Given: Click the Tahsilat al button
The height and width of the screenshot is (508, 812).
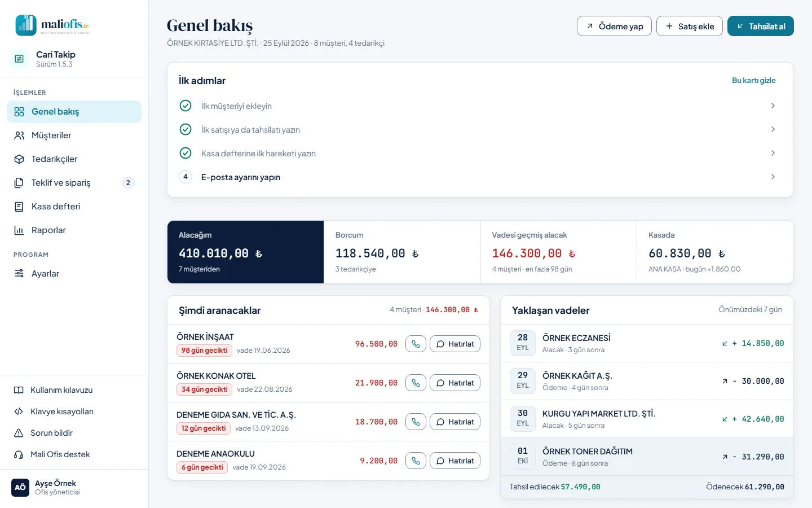Looking at the screenshot, I should (761, 26).
